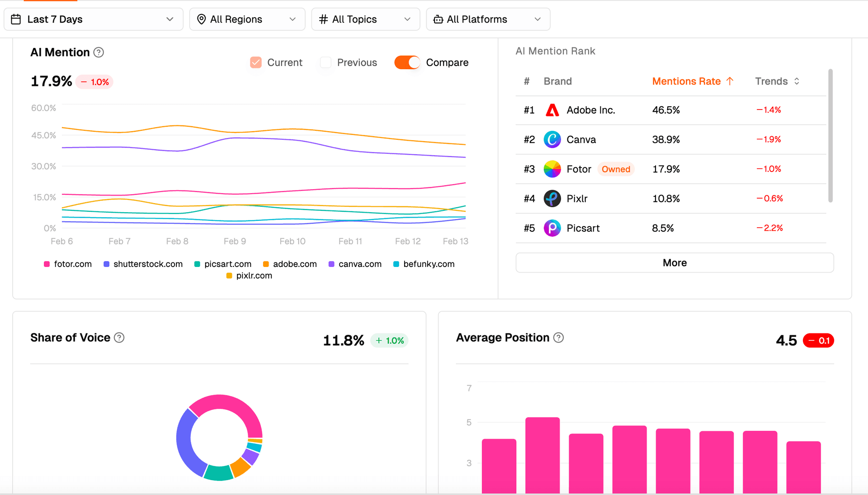Screen dimensions: 868x495
Task: Click the More button under rankings
Action: click(x=675, y=263)
